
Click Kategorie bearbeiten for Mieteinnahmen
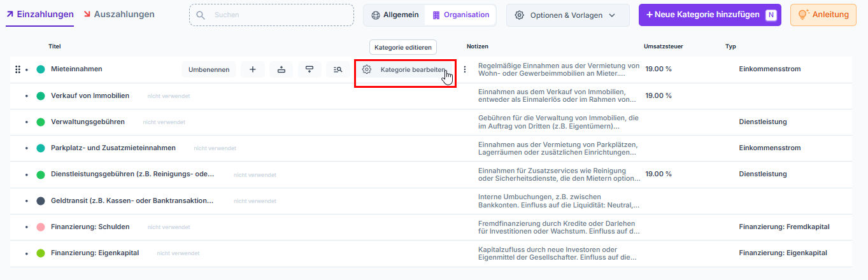[405, 70]
